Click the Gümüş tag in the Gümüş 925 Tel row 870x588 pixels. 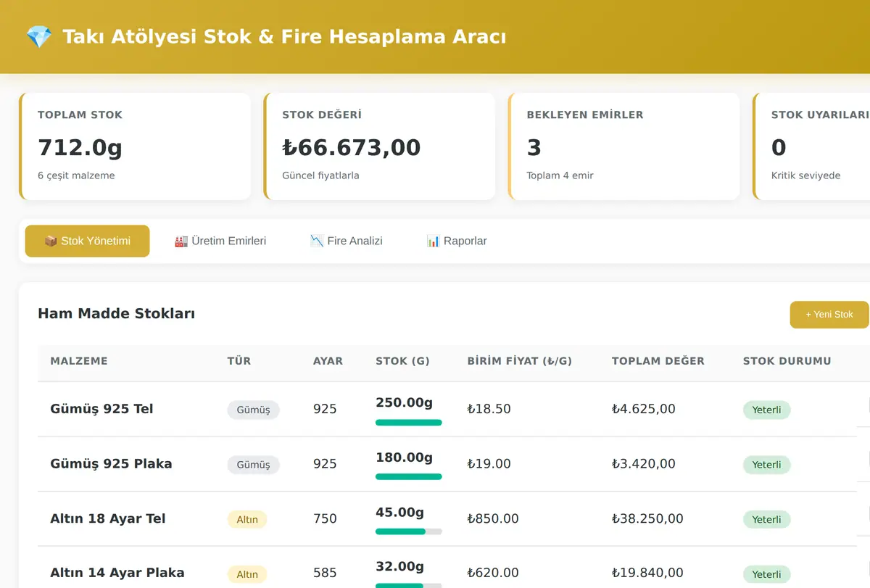(254, 410)
